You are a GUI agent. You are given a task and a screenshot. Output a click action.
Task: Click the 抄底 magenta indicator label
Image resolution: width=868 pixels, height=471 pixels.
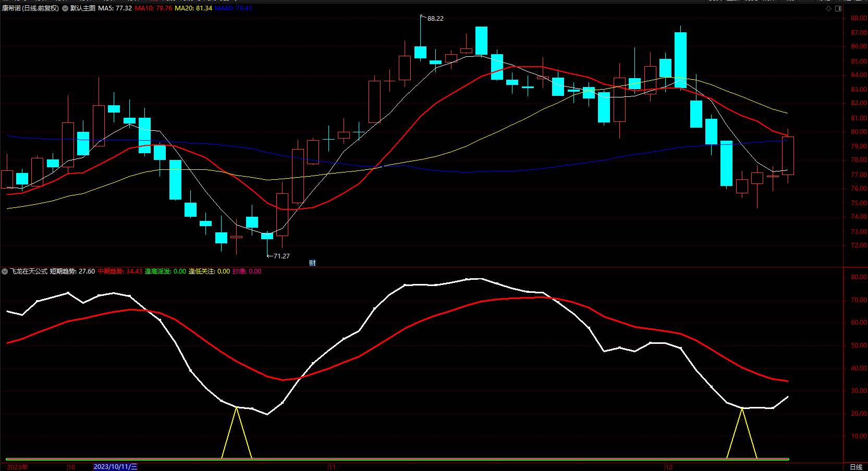tap(247, 271)
